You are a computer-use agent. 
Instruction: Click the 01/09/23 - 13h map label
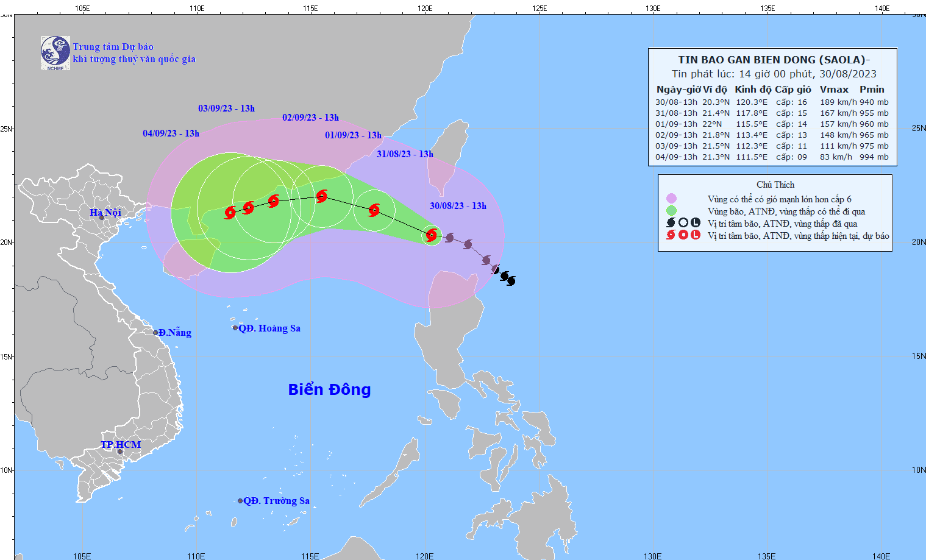353,135
